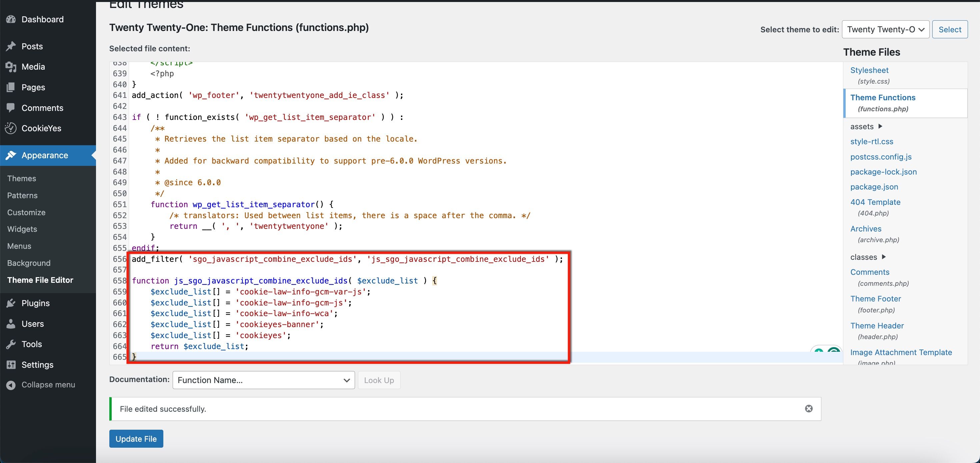The image size is (980, 463).
Task: Click the Collapse menu arrow icon
Action: tap(11, 385)
